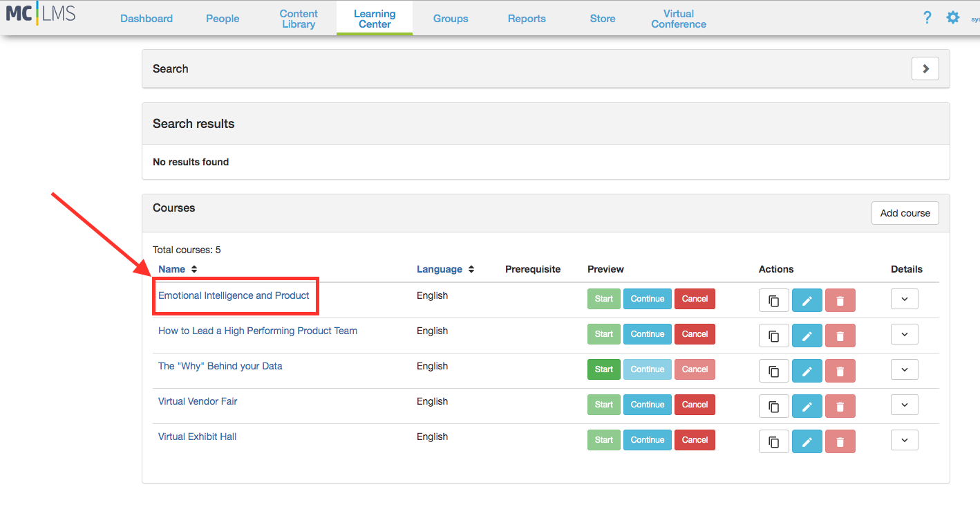Duplicate How to Lead a High Performing Product Team
This screenshot has width=980, height=505.
[773, 336]
